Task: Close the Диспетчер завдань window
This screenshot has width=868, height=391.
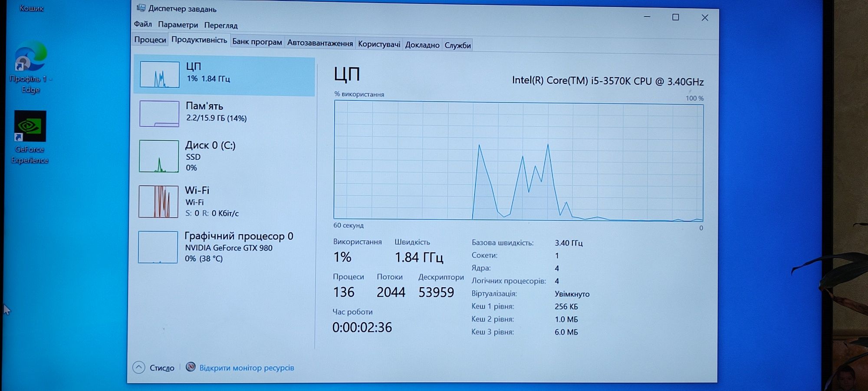Action: pos(705,17)
